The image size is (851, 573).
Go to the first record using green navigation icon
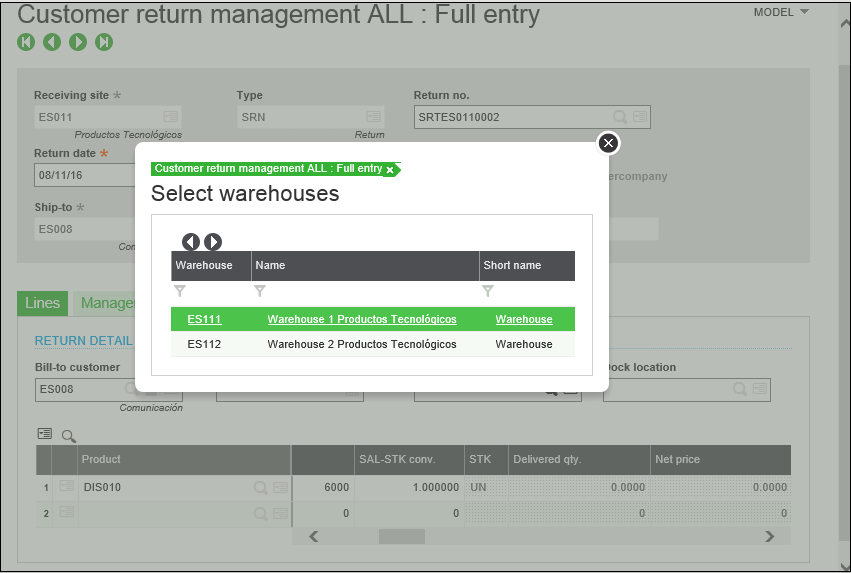(x=26, y=42)
